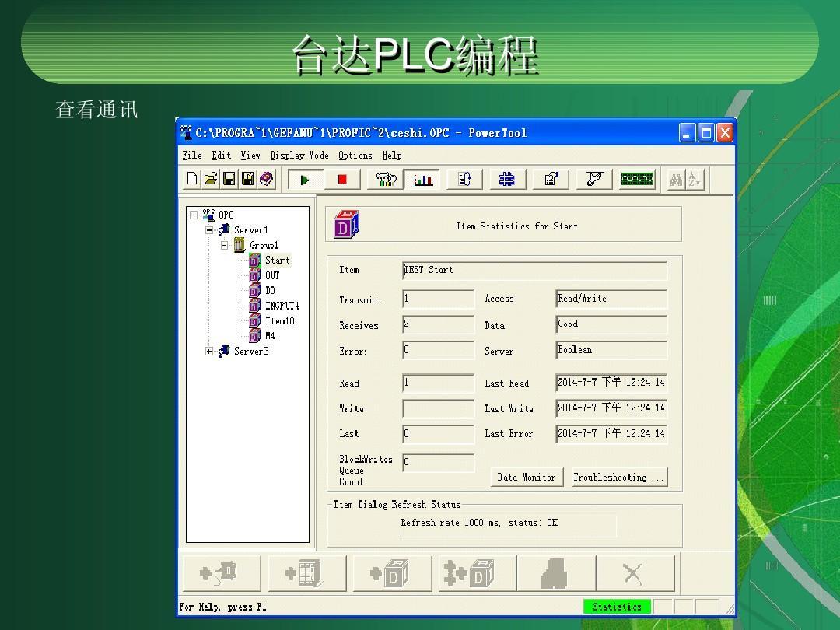Click the Last Write timestamp field

pos(611,409)
